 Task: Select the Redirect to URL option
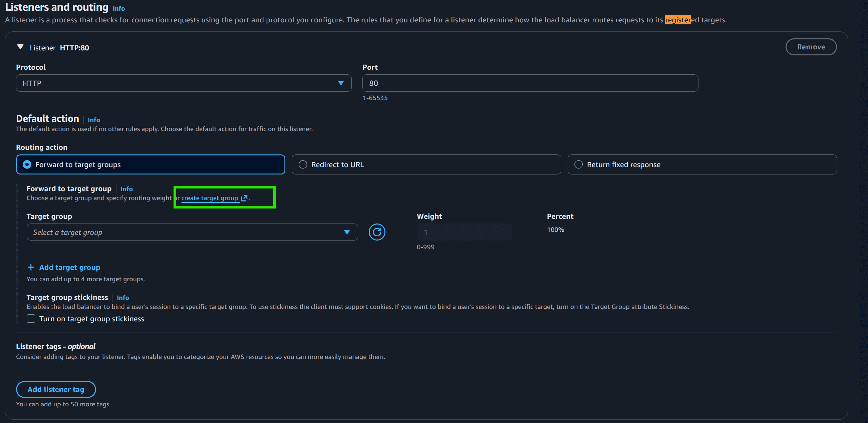click(426, 165)
